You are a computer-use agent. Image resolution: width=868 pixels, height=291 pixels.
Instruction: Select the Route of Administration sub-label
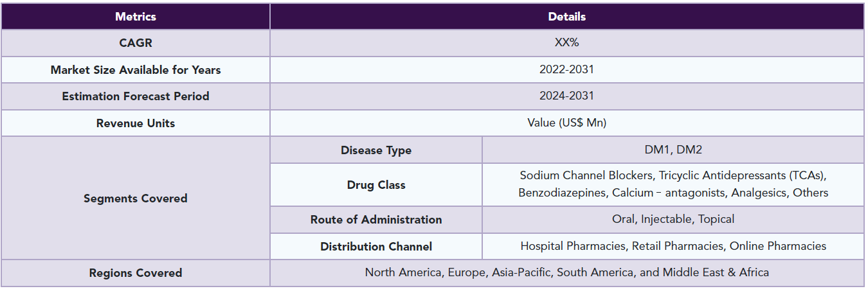376,220
